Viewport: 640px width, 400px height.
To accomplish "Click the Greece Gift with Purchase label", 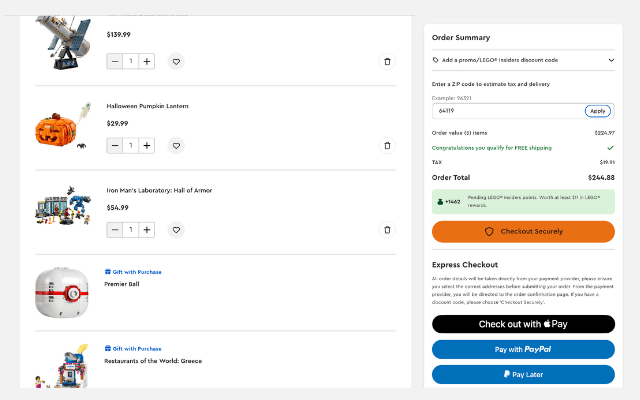I will point(133,349).
